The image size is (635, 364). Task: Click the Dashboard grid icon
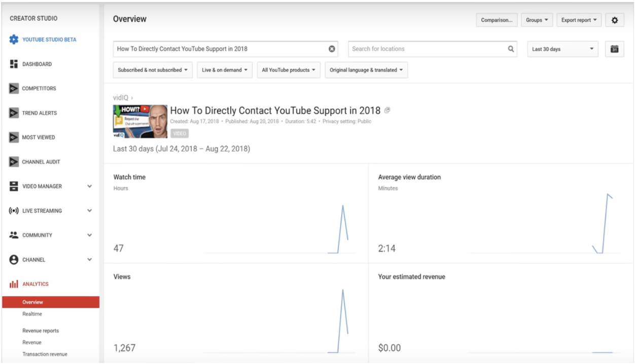pyautogui.click(x=14, y=64)
